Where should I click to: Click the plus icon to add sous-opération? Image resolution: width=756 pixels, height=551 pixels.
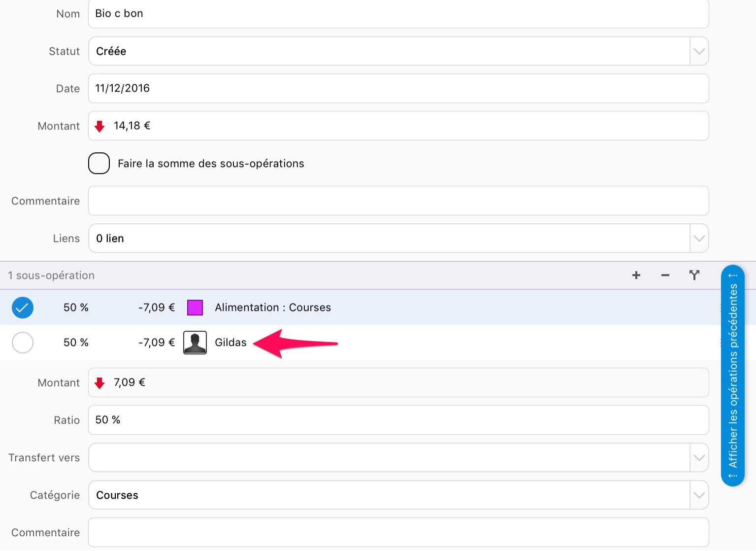pos(636,275)
